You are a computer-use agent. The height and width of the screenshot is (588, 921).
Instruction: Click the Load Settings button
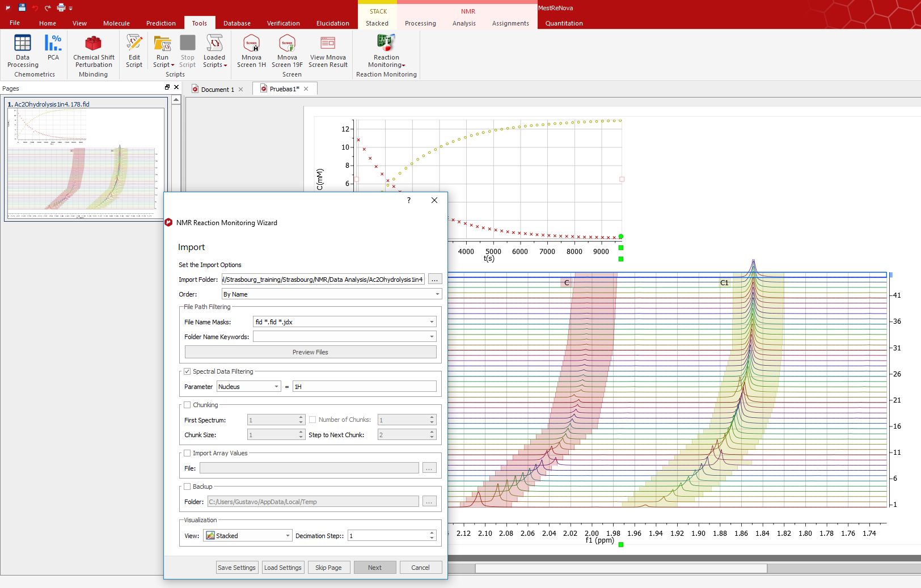(x=283, y=568)
